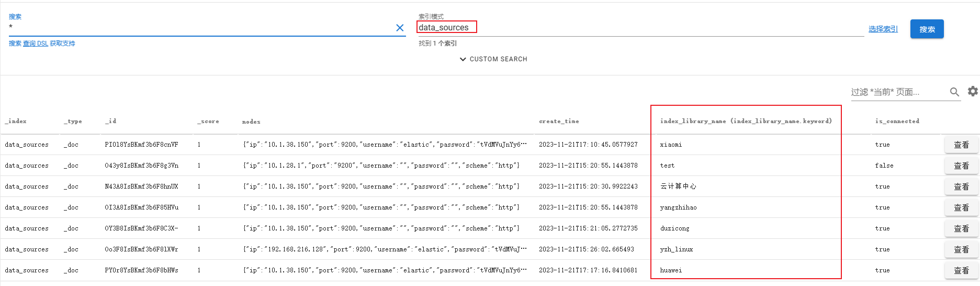
Task: View the huawei row document
Action: coord(961,270)
